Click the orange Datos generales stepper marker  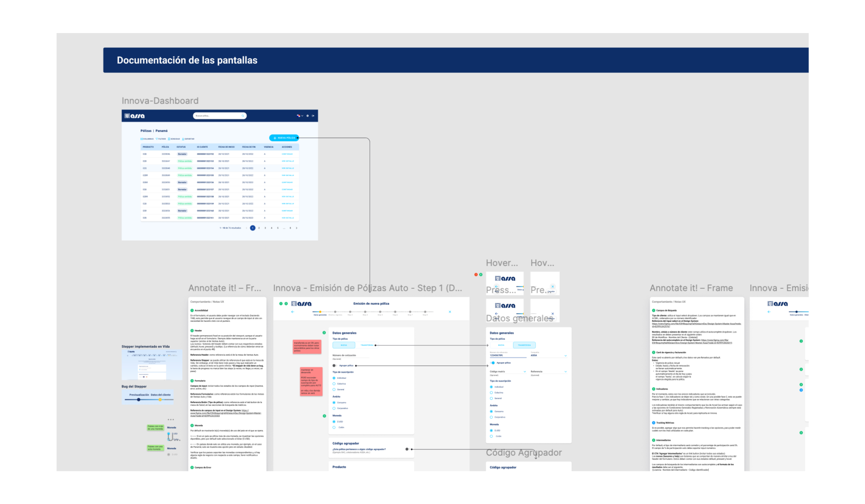coord(320,312)
